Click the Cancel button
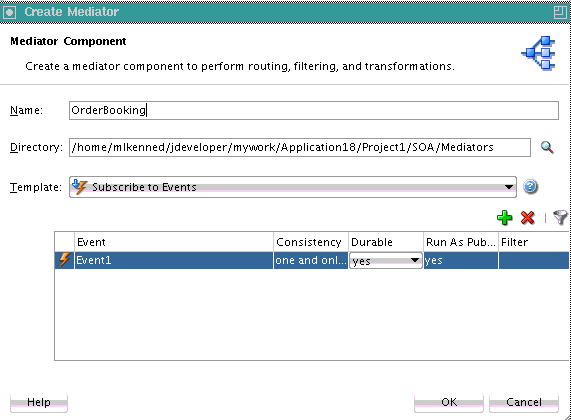This screenshot has width=571, height=420. coord(524,402)
